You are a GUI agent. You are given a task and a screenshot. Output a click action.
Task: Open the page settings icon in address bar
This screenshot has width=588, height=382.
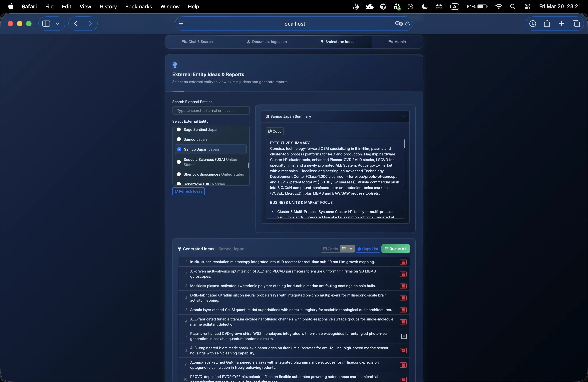(x=181, y=24)
